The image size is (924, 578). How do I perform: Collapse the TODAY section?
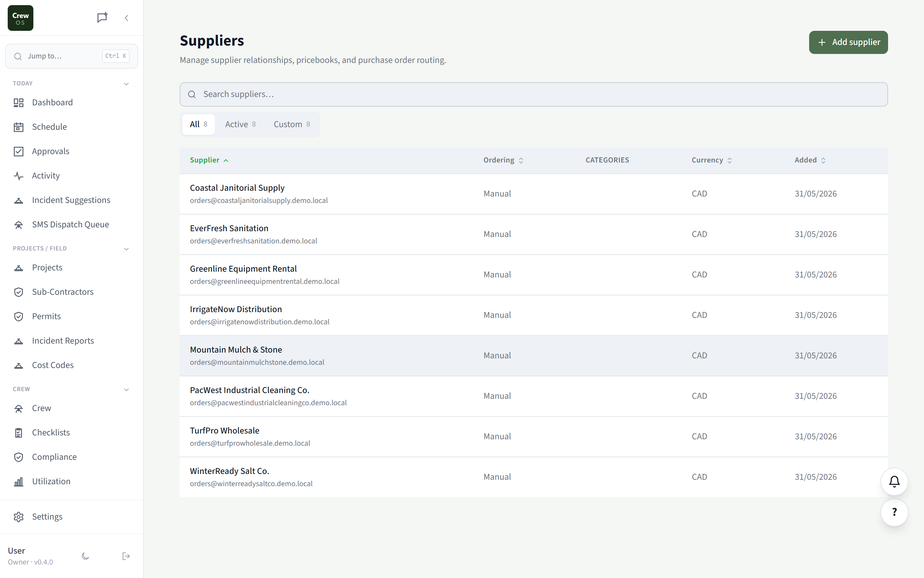pyautogui.click(x=126, y=84)
